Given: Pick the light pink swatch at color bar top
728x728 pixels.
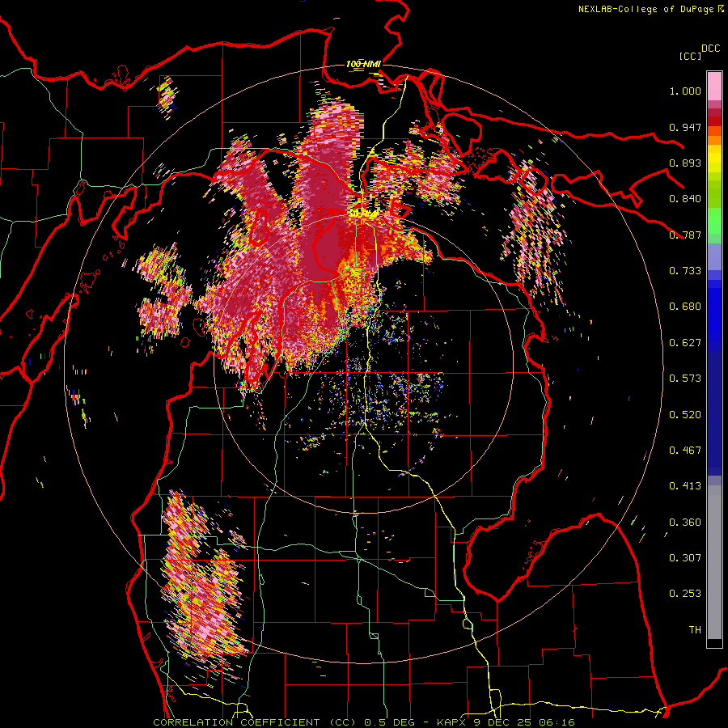Looking at the screenshot, I should click(714, 86).
